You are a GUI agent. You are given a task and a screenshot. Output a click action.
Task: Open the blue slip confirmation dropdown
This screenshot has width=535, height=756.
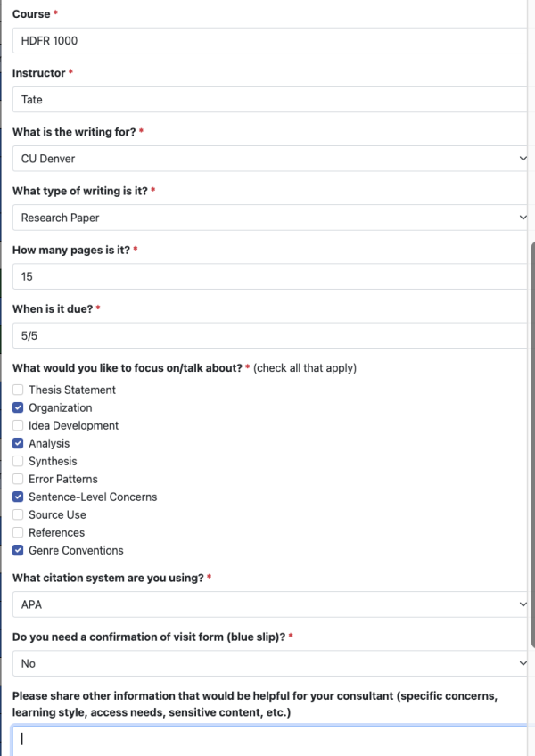pos(269,663)
